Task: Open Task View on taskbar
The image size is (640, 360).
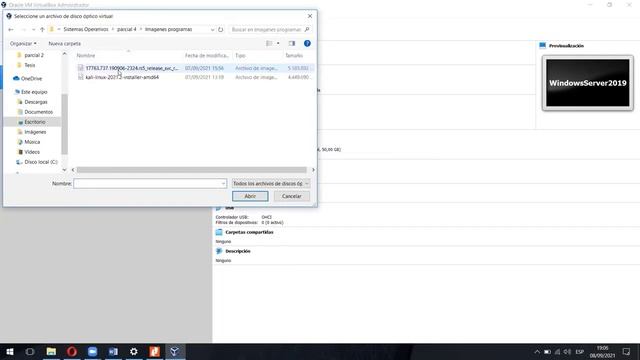Action: pyautogui.click(x=30, y=351)
